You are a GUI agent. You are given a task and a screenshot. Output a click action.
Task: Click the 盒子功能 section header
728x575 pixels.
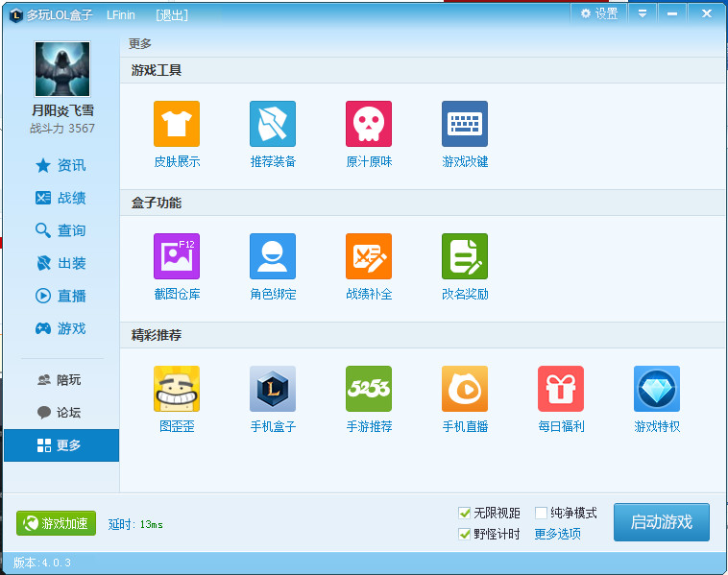point(157,203)
